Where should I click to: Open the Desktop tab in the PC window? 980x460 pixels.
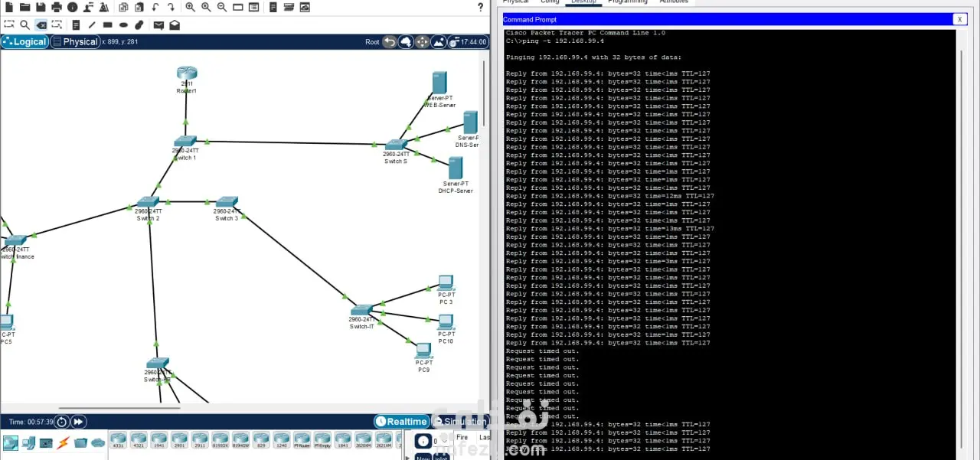tap(583, 2)
